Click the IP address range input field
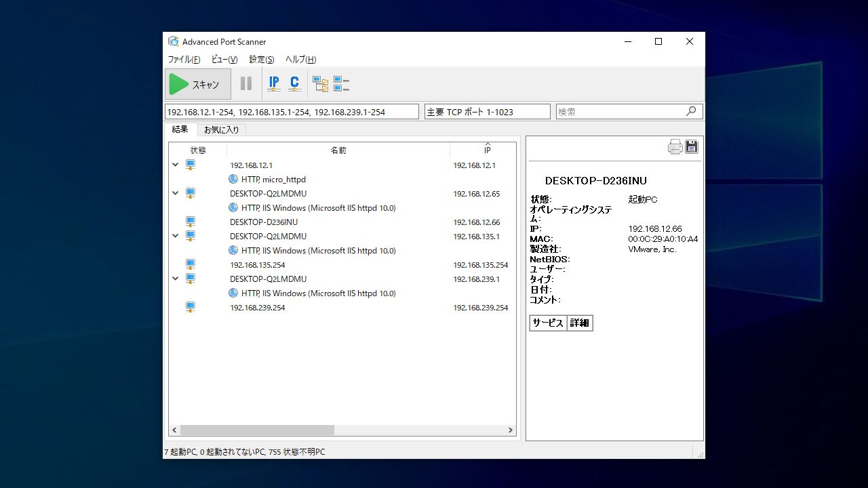The image size is (868, 488). [292, 112]
